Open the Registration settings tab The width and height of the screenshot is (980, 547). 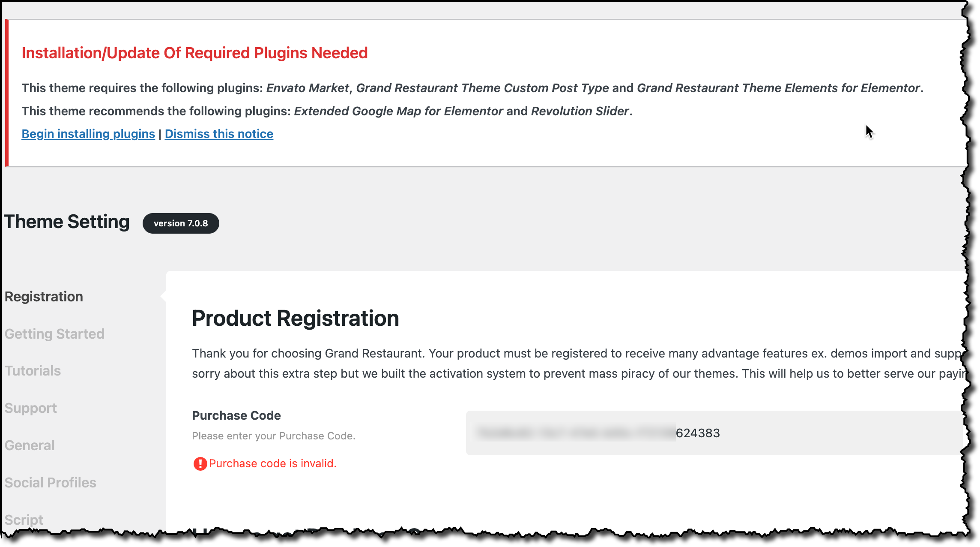click(44, 296)
